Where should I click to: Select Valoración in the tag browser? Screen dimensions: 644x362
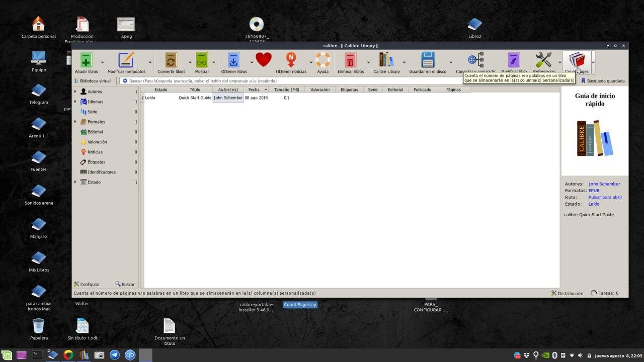(97, 142)
